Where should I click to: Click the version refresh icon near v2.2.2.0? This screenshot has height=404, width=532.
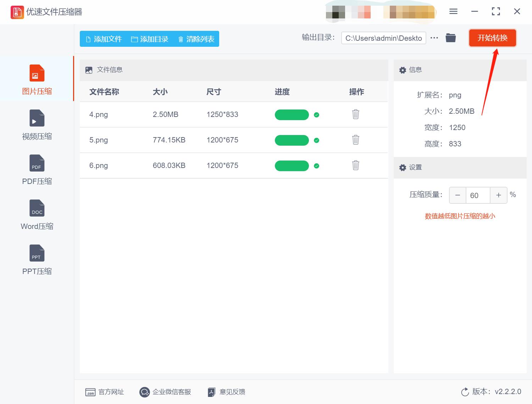pyautogui.click(x=465, y=392)
